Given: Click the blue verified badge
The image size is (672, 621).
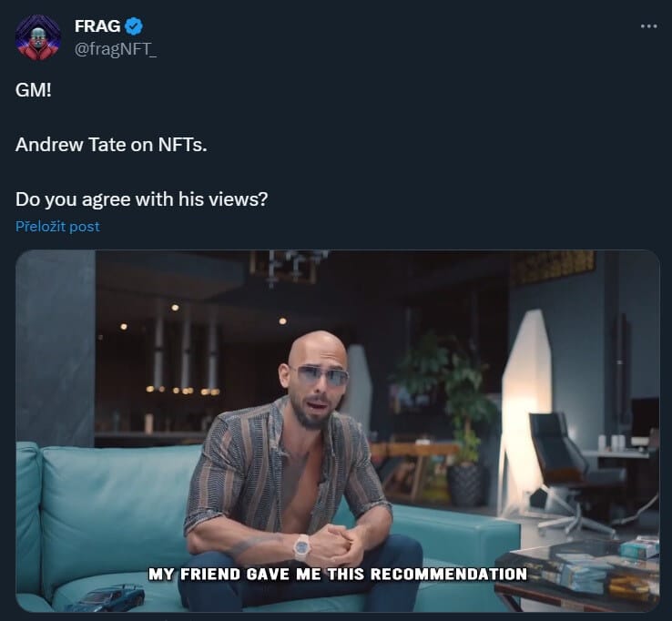Looking at the screenshot, I should tap(134, 26).
